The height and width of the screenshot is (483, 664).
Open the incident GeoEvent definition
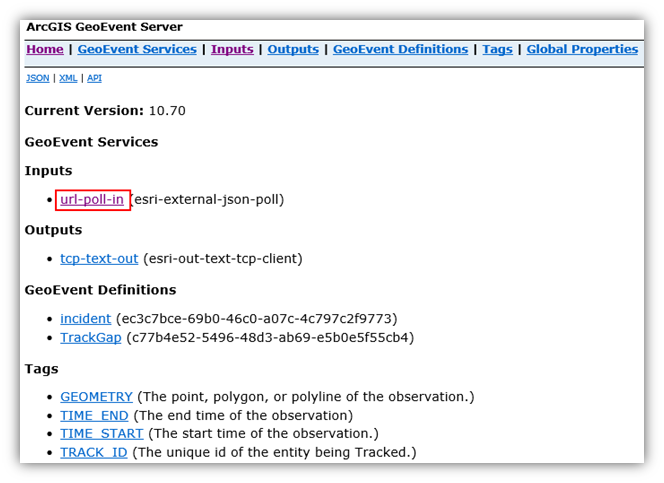point(86,318)
